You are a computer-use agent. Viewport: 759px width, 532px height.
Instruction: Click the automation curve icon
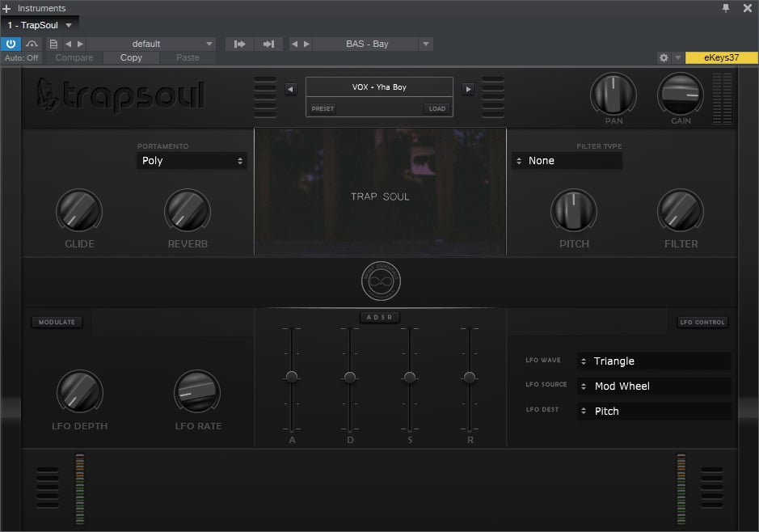click(32, 44)
